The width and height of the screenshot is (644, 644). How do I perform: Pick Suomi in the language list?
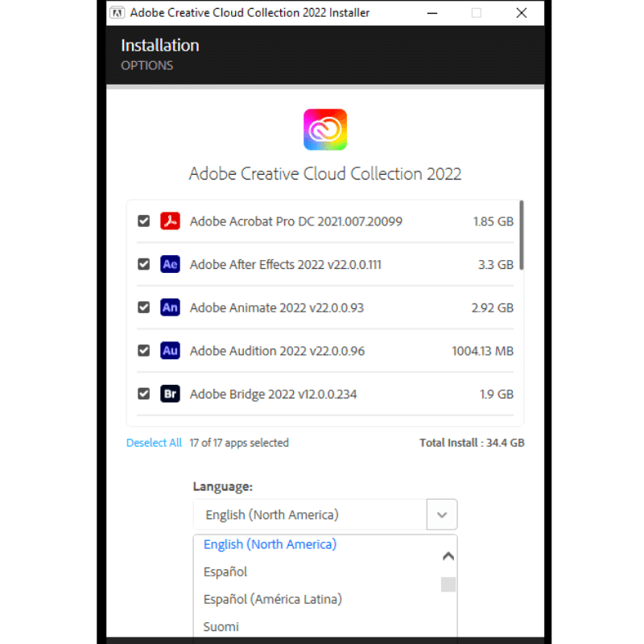(221, 627)
